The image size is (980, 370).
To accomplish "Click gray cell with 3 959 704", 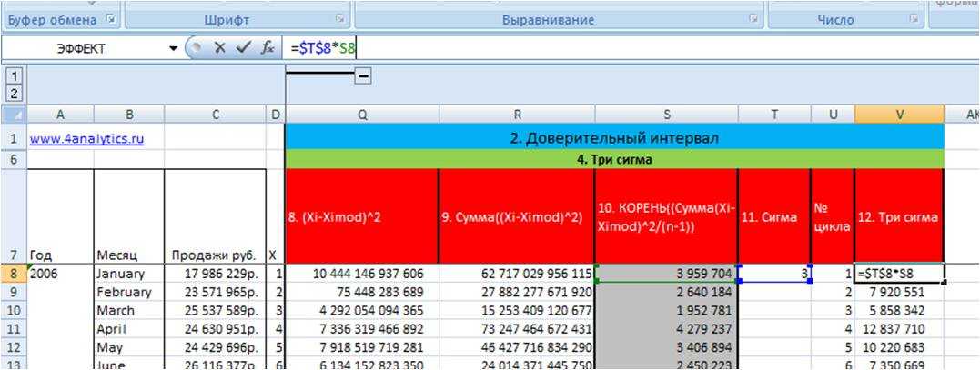I will click(666, 274).
